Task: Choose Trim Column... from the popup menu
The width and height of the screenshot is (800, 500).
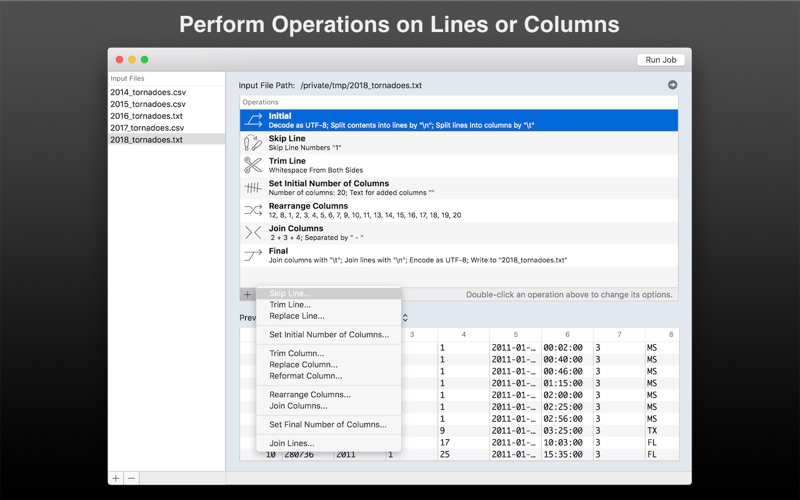Action: pos(329,353)
